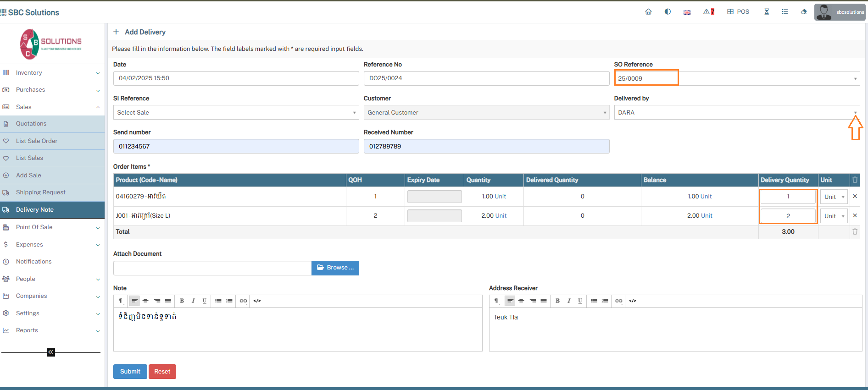
Task: Collapse the sidebar with double-arrow icon
Action: (x=51, y=352)
